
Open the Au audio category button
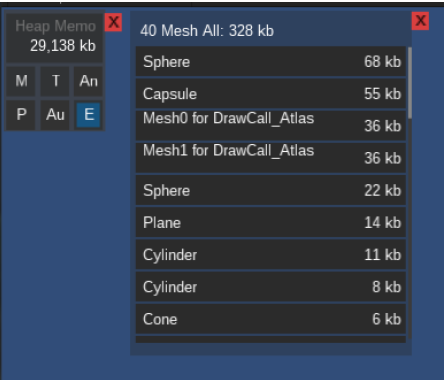tap(55, 115)
